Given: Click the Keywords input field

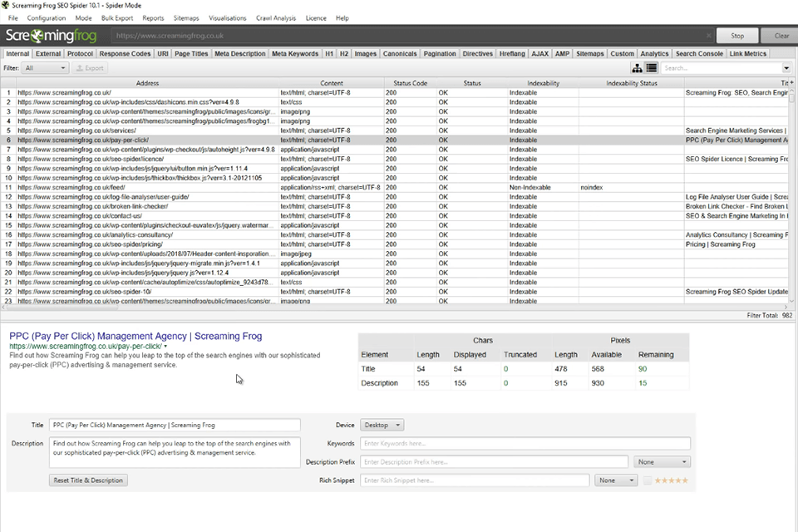Looking at the screenshot, I should point(525,443).
